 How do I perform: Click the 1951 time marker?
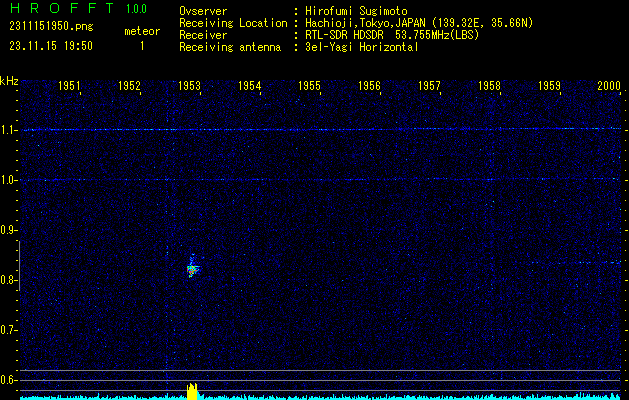pos(69,87)
